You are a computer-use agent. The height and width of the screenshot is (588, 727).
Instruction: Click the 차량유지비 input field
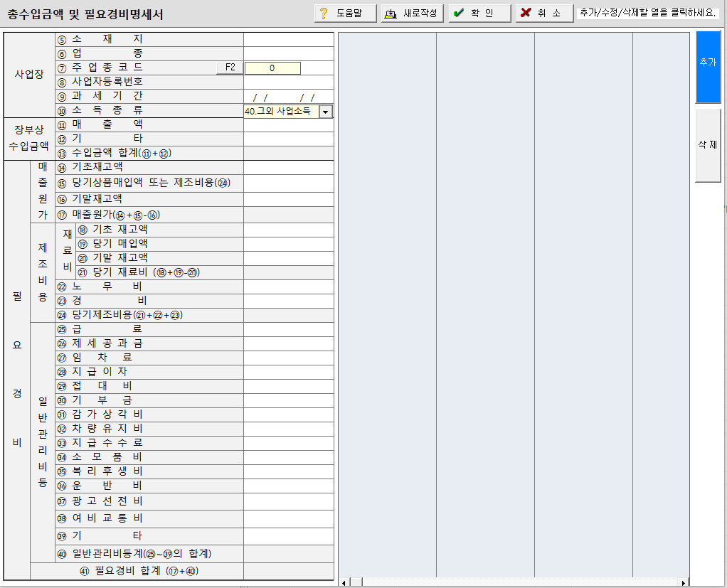(288, 429)
